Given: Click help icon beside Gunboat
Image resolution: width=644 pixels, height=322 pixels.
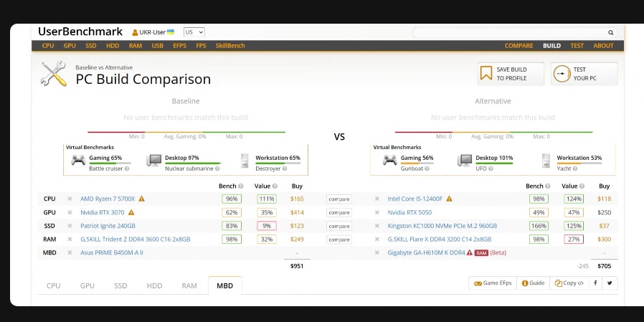Looking at the screenshot, I should click(427, 169).
